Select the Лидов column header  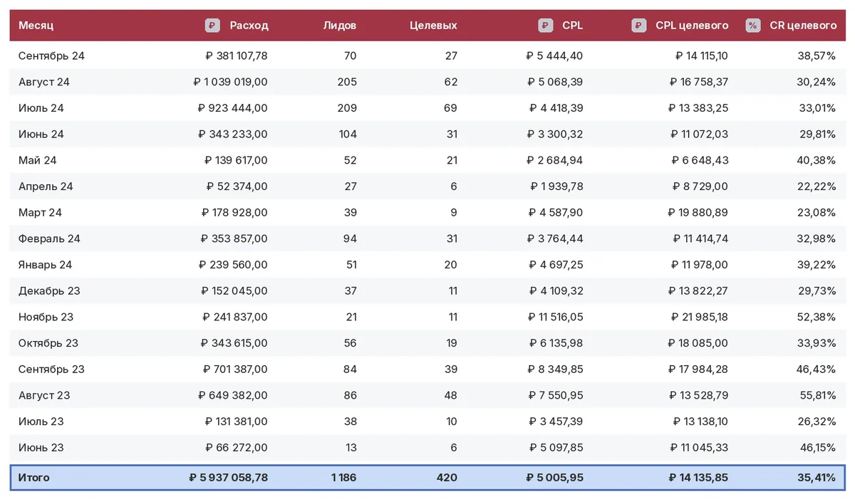point(340,26)
